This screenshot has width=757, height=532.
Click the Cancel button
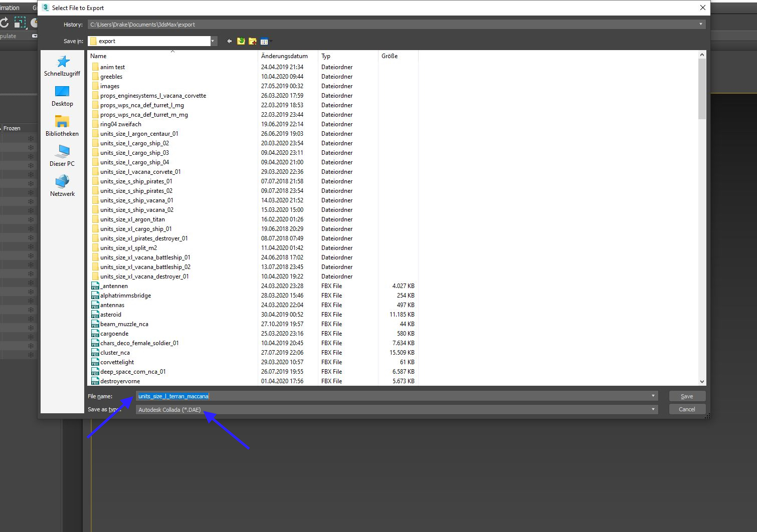687,409
